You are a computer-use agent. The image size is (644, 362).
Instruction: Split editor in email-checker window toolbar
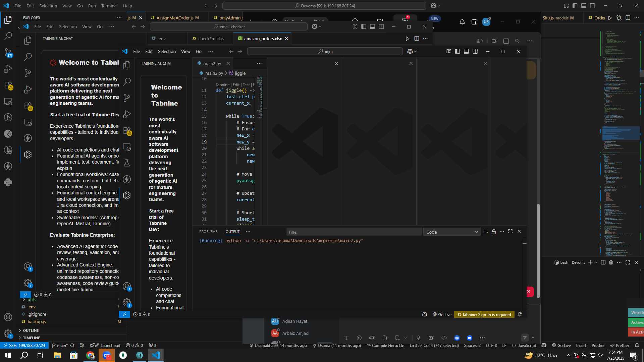(417, 39)
